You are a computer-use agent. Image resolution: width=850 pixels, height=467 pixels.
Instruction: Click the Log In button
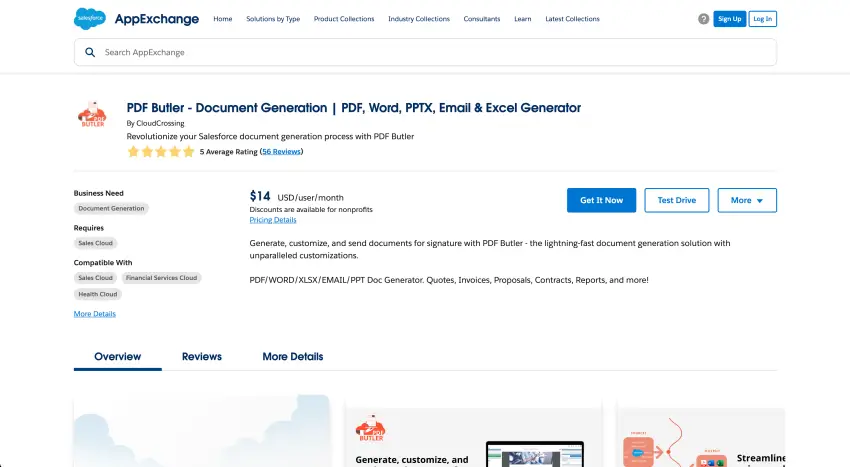(763, 19)
